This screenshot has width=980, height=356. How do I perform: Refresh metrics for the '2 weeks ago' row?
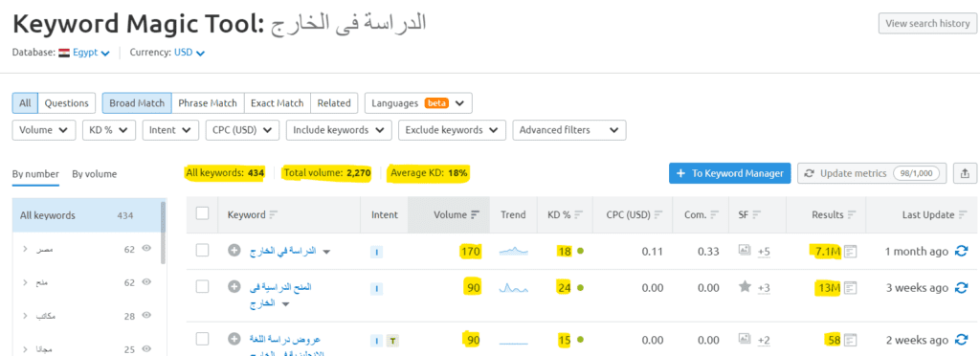click(961, 341)
